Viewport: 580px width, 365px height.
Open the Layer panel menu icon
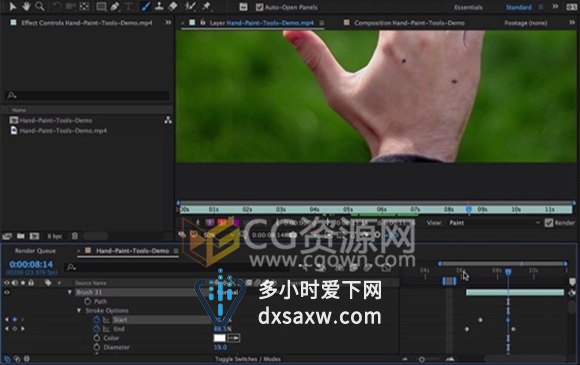[322, 23]
